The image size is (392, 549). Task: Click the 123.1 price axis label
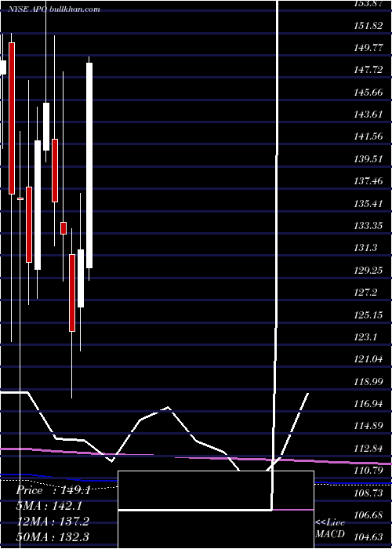click(366, 337)
